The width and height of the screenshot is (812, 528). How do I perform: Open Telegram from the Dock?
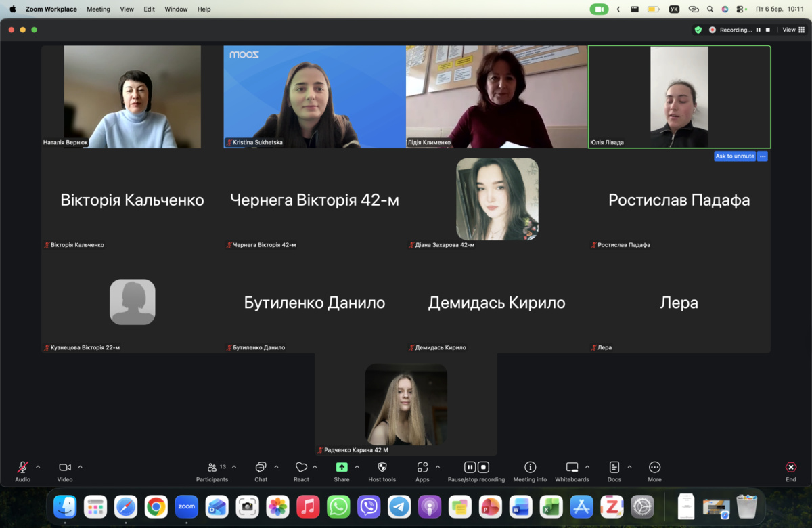pos(399,506)
